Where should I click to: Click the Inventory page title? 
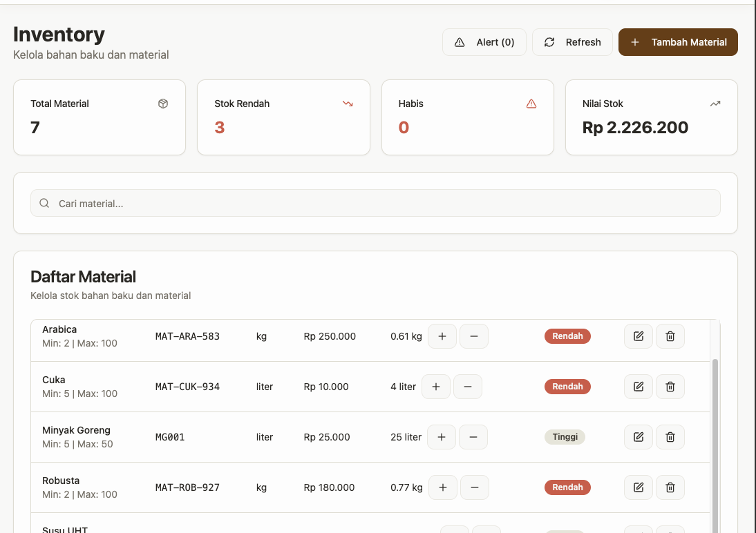59,35
